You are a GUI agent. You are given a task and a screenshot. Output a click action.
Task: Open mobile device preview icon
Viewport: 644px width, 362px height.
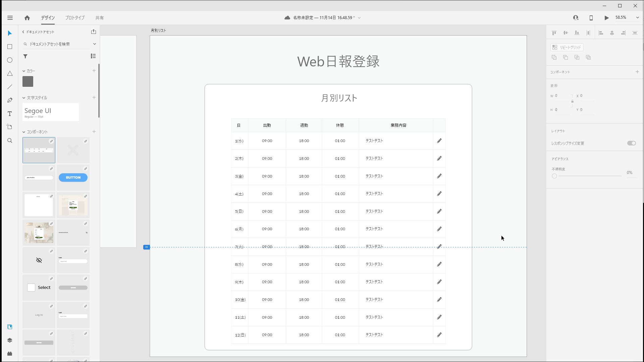click(x=591, y=18)
